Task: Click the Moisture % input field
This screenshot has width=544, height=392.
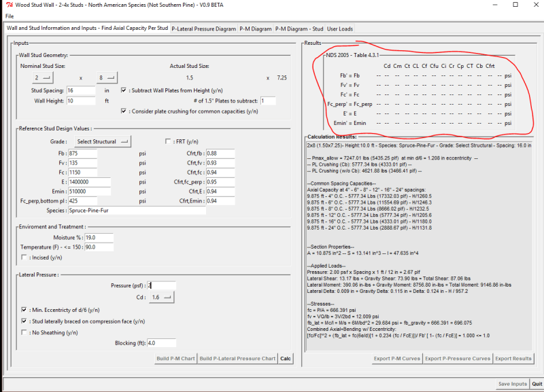Action: [99, 238]
